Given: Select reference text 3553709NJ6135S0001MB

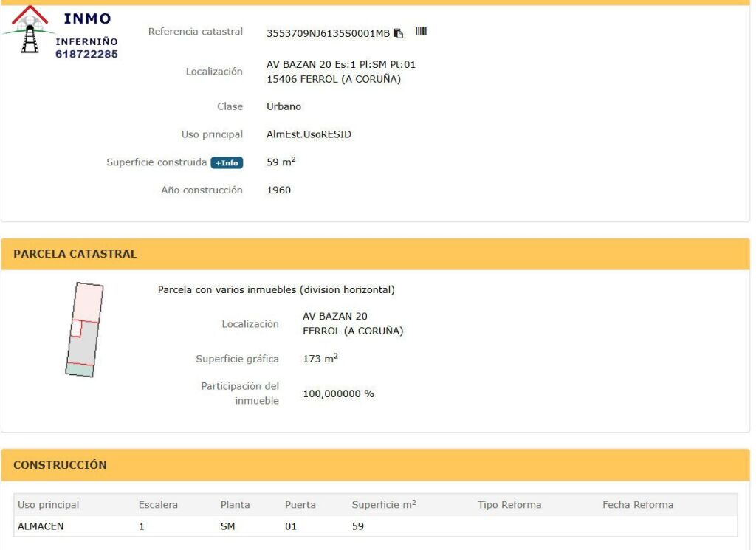Looking at the screenshot, I should [x=328, y=33].
